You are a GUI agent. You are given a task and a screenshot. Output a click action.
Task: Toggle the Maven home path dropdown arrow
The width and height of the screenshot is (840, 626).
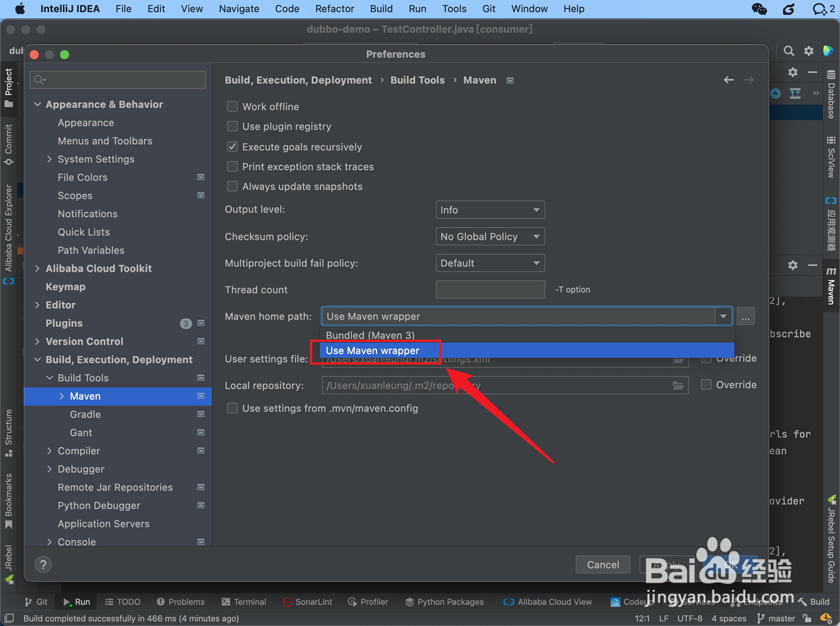coord(723,316)
